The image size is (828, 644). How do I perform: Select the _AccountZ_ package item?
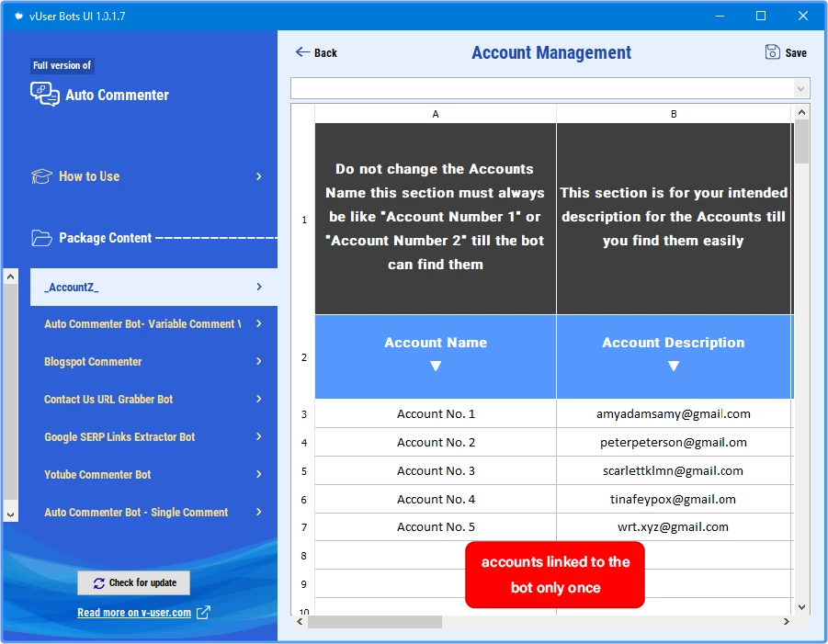click(153, 287)
